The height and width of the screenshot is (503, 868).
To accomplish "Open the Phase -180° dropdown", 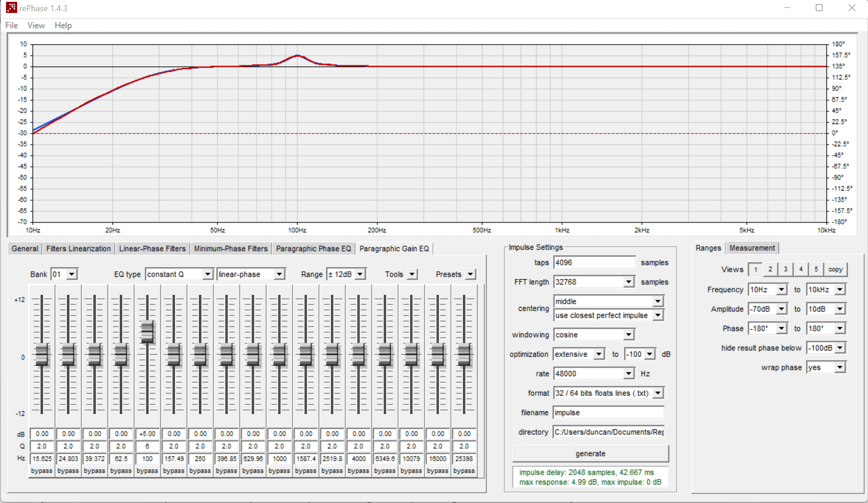I will [x=768, y=328].
